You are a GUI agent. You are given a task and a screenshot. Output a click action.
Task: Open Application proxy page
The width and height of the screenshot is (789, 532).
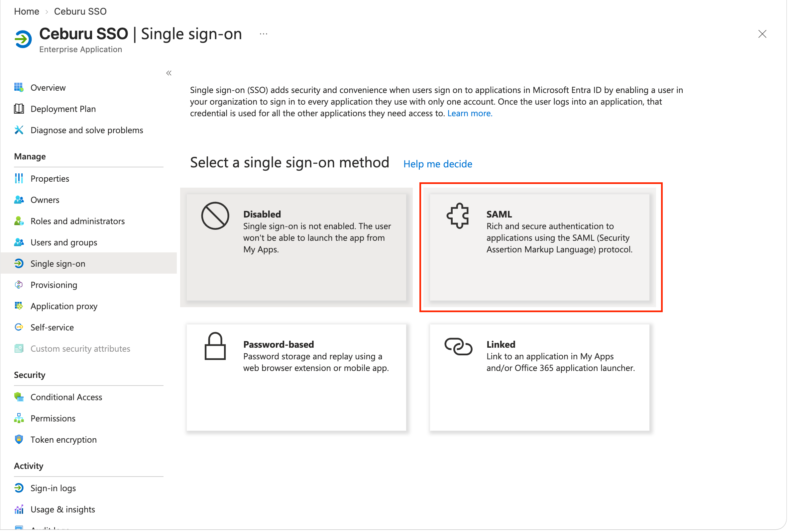pyautogui.click(x=89, y=307)
